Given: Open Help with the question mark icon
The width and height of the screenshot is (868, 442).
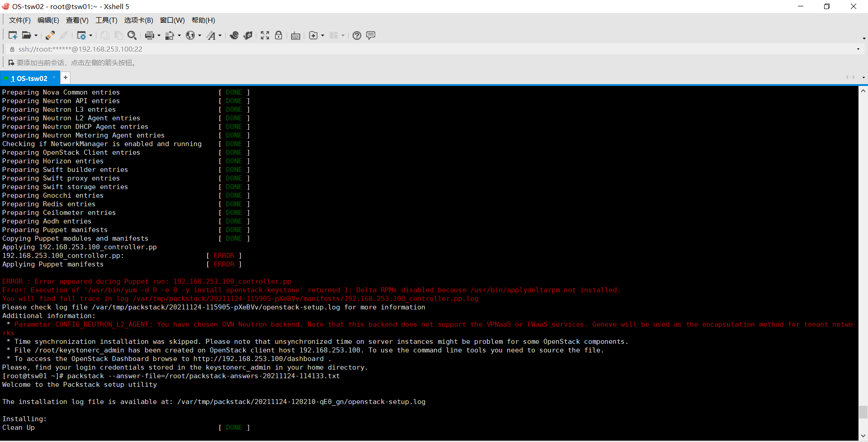Looking at the screenshot, I should point(357,35).
